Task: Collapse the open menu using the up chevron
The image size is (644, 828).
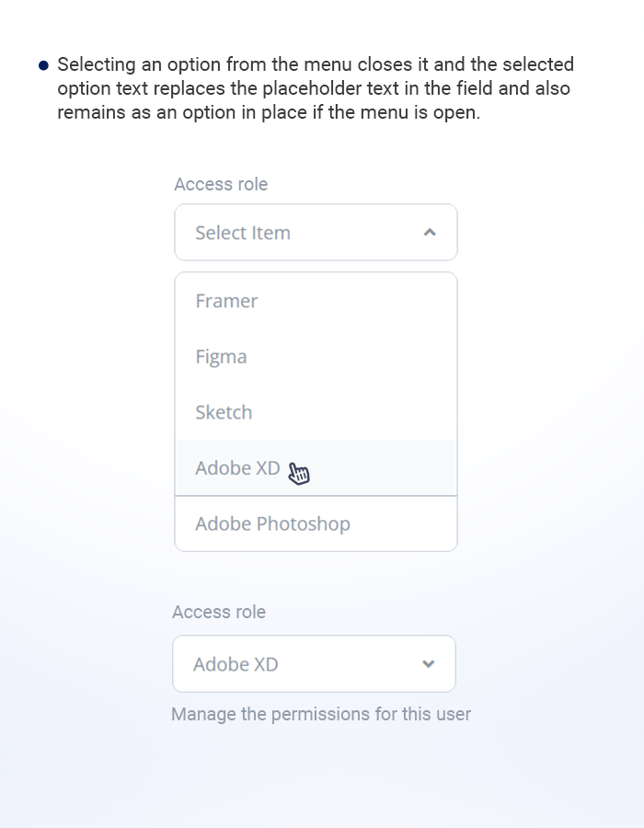Action: point(429,233)
